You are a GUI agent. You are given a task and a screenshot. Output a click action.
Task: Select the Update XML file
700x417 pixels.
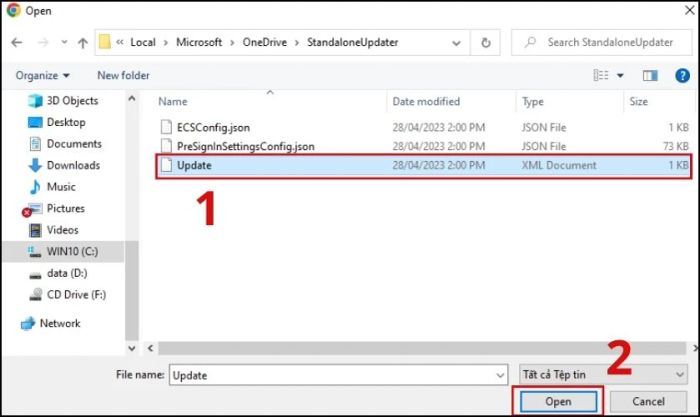pyautogui.click(x=423, y=166)
